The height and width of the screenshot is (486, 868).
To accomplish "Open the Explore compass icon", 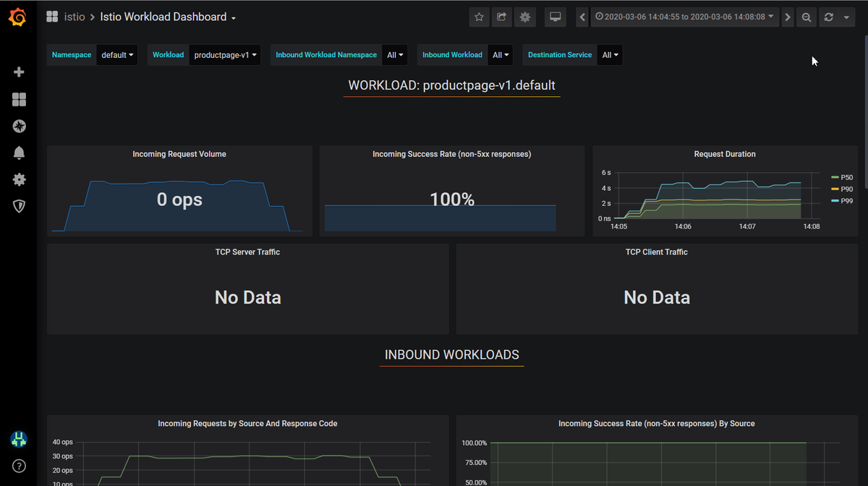I will [x=20, y=127].
